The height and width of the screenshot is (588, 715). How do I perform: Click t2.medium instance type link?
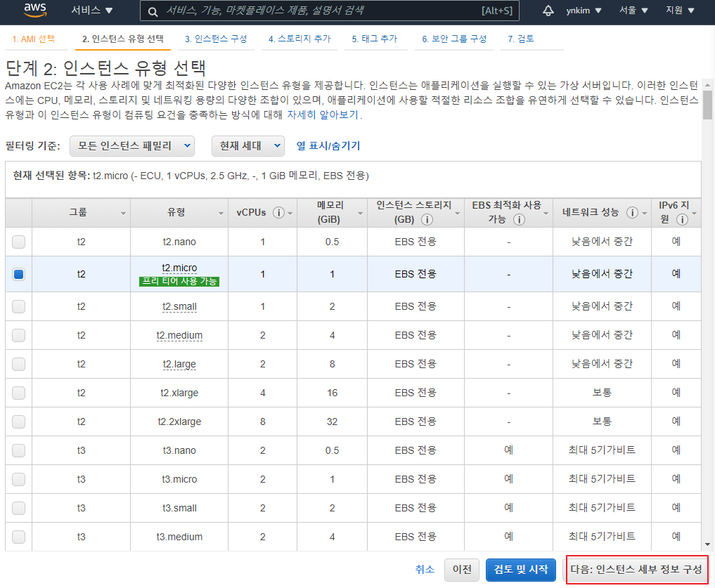pos(180,336)
